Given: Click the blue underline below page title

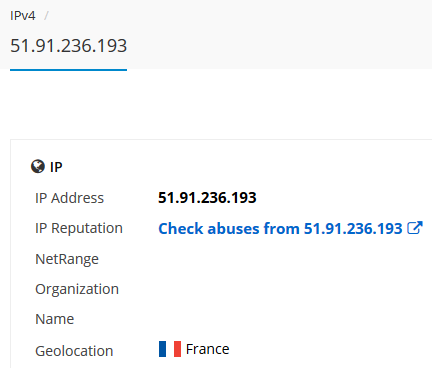Looking at the screenshot, I should tap(69, 70).
